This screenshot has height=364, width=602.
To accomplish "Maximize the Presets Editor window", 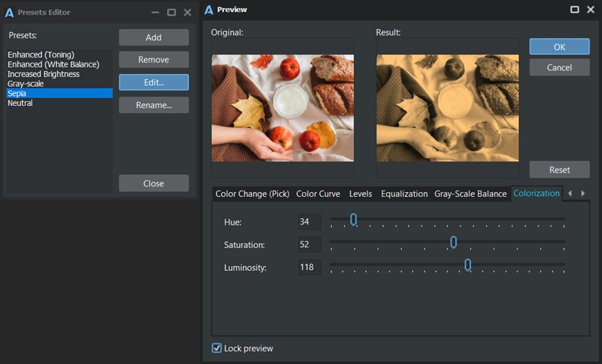I will 171,13.
